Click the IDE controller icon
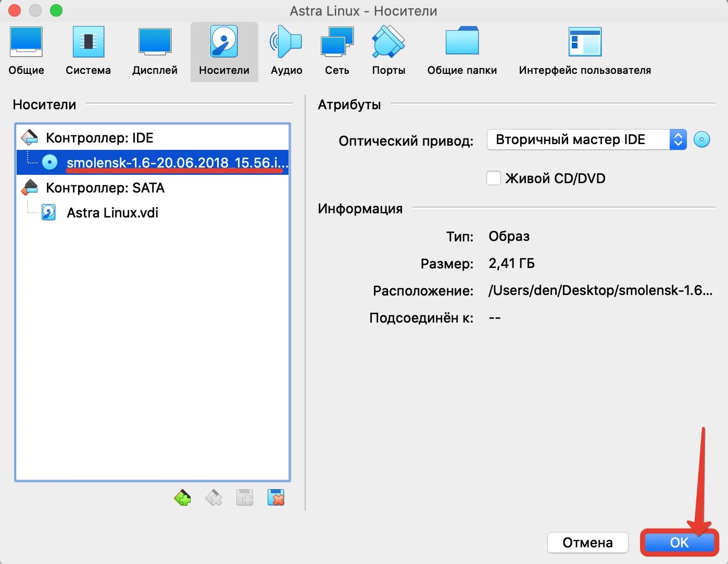This screenshot has width=728, height=564. coord(30,137)
